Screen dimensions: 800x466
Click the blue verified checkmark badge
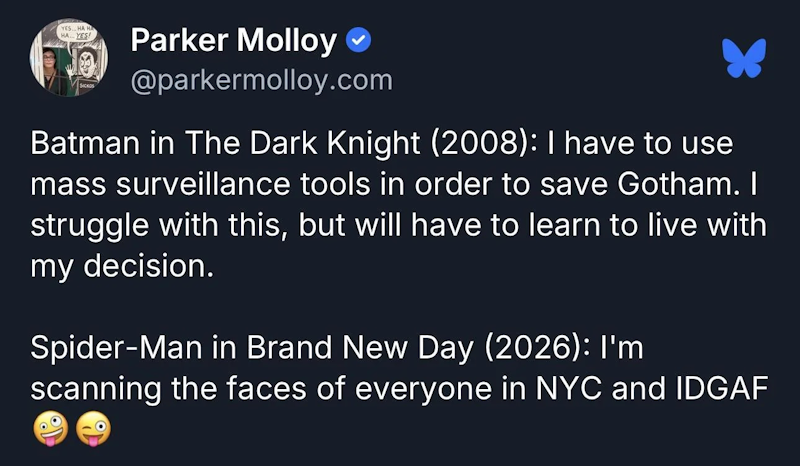click(359, 40)
